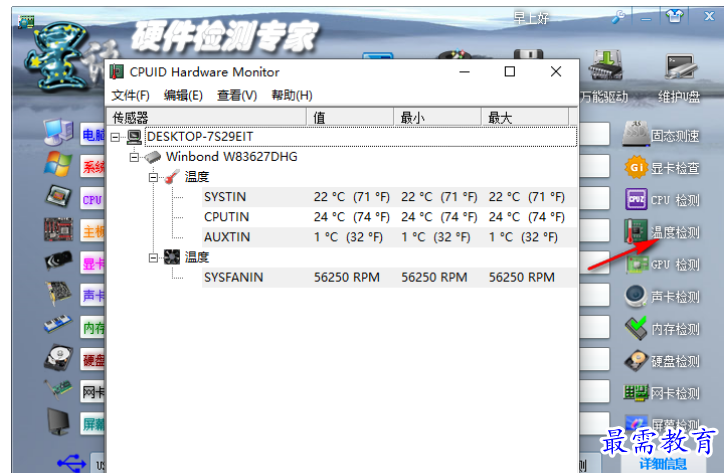Click the motherboard sidebar icon
This screenshot has width=724, height=473.
[x=58, y=229]
